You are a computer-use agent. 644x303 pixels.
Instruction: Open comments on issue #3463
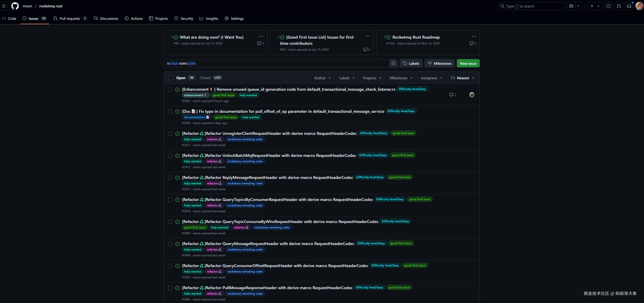coord(453,95)
